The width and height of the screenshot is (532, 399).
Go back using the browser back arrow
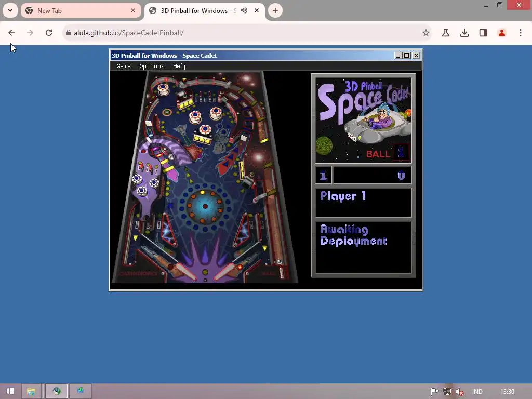11,33
